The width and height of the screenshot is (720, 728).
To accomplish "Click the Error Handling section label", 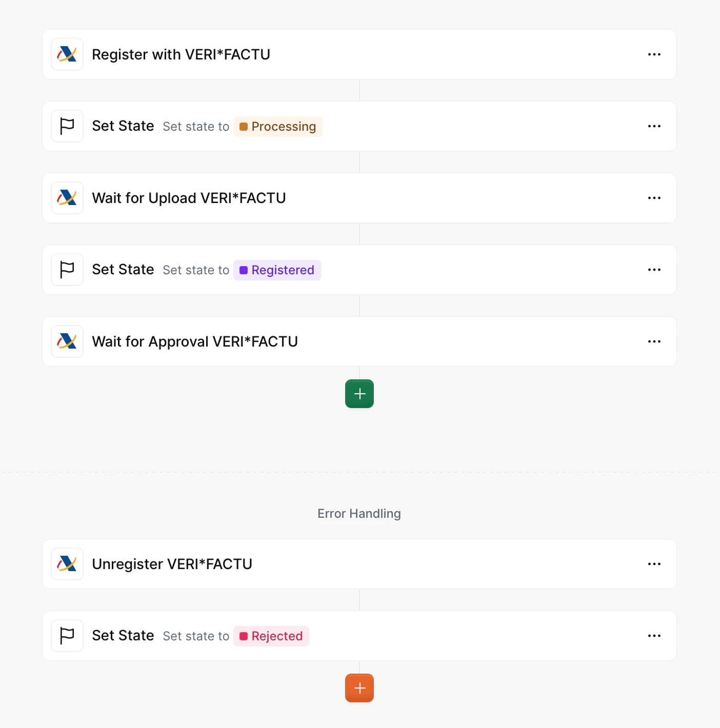I will [359, 513].
